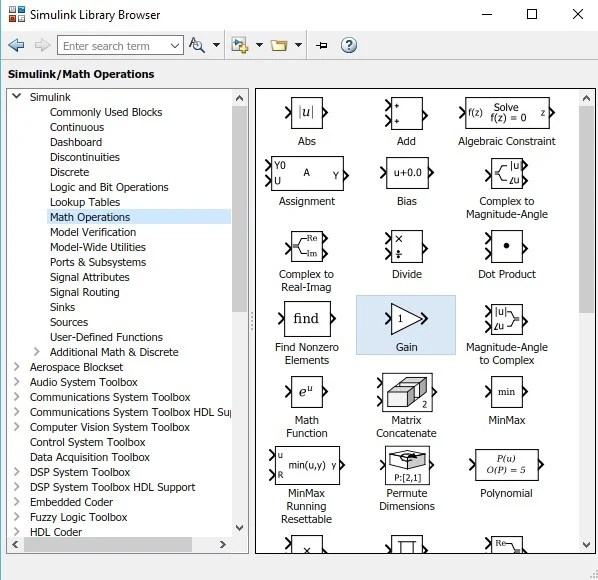This screenshot has width=598, height=580.
Task: Select the Model Verification library
Action: [x=93, y=232]
